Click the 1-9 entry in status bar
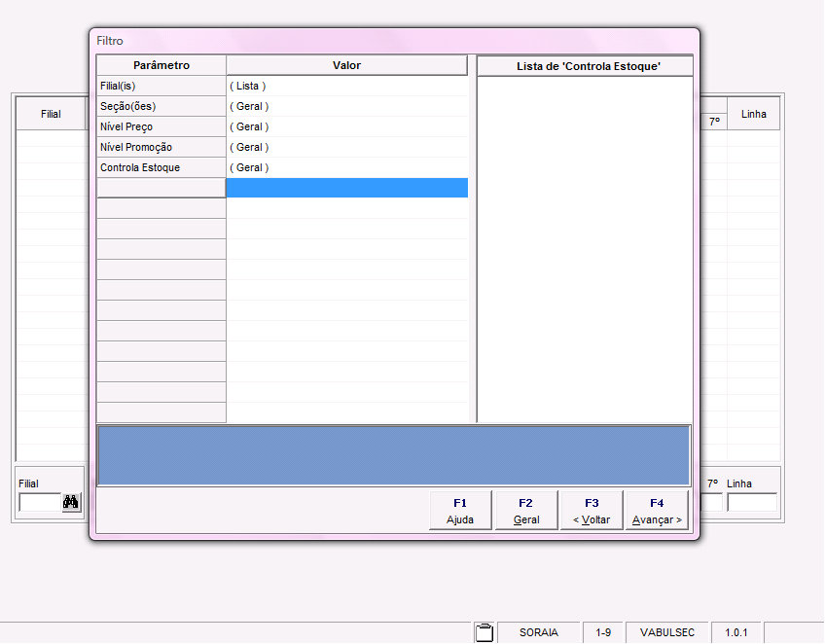Screen dimensions: 826x644 coord(603,632)
